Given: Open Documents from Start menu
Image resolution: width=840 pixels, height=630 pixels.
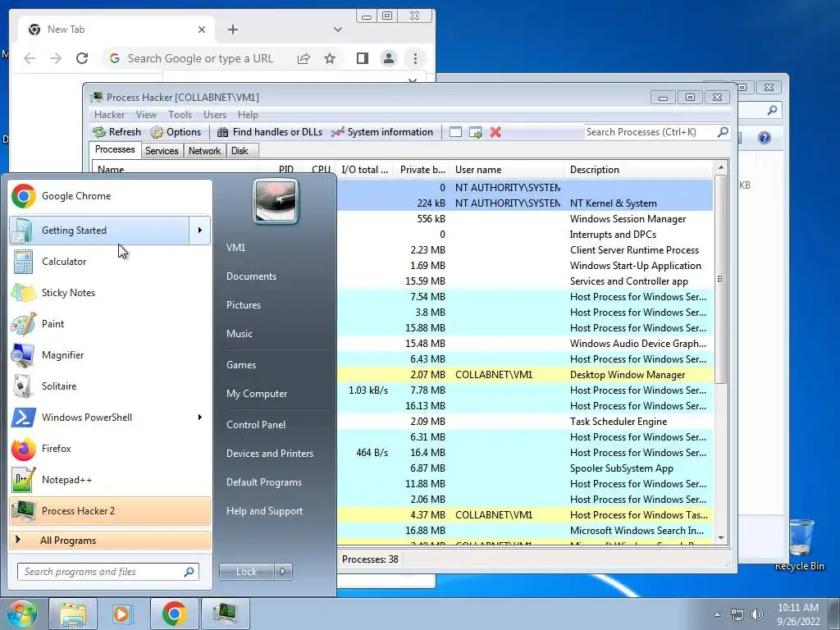Looking at the screenshot, I should tap(251, 276).
